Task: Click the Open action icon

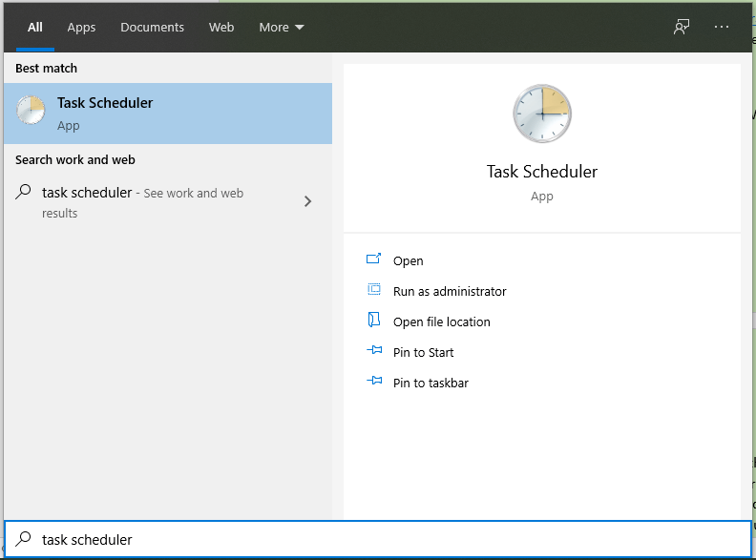Action: 374,259
